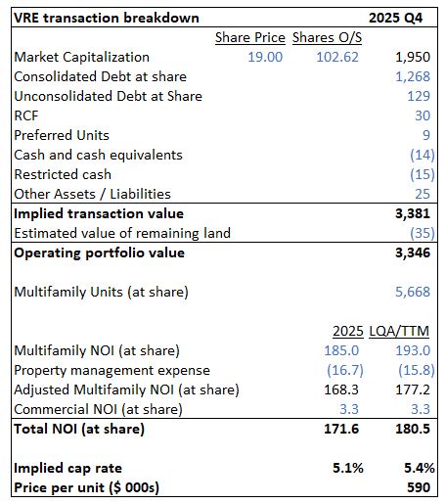Select the multifamily units value 5,668

[413, 292]
